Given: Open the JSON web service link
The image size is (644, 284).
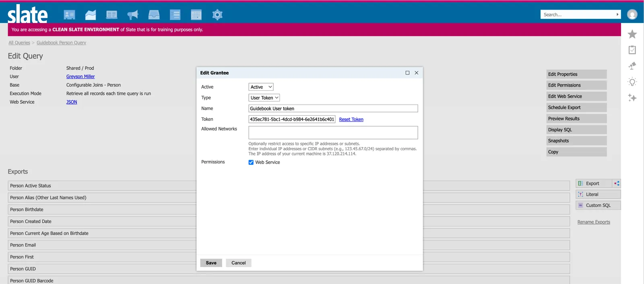Looking at the screenshot, I should (72, 102).
